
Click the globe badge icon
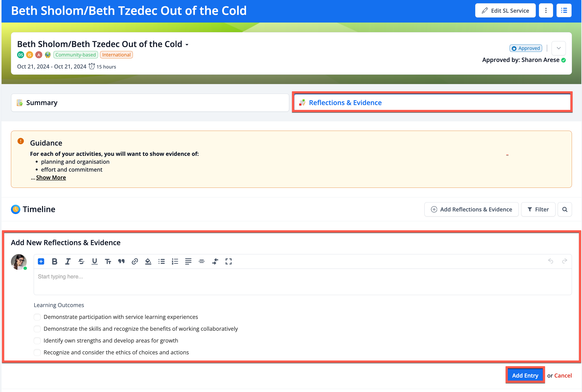[x=48, y=55]
